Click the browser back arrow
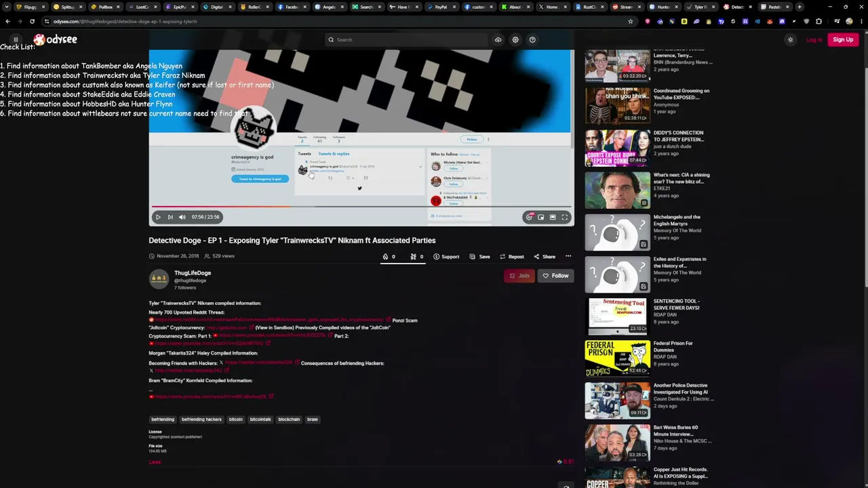This screenshot has width=868, height=488. click(7, 21)
